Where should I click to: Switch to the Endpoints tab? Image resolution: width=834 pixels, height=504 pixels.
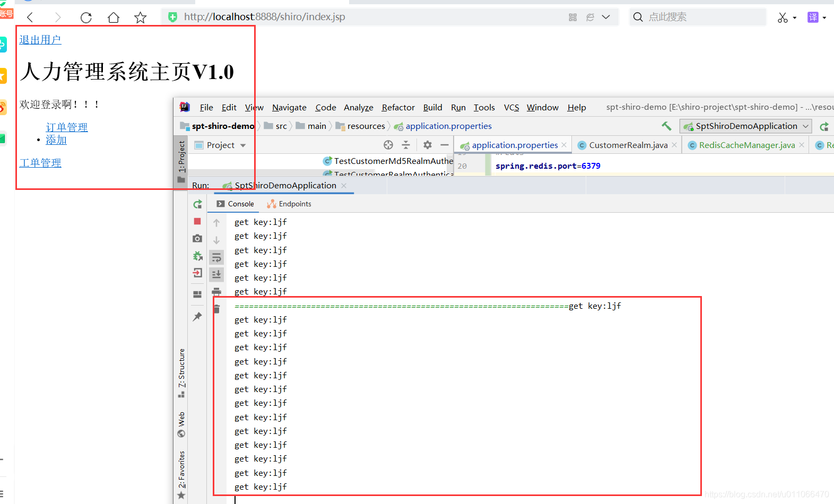pyautogui.click(x=289, y=204)
